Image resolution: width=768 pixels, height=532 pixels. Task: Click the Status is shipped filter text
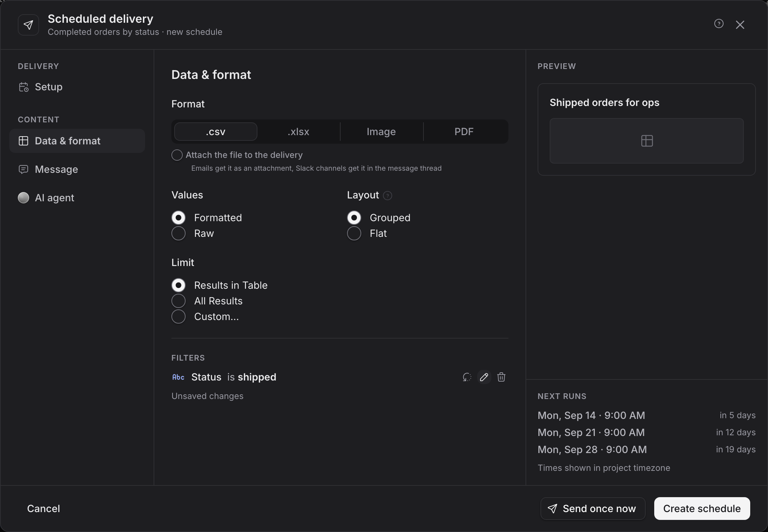[234, 377]
